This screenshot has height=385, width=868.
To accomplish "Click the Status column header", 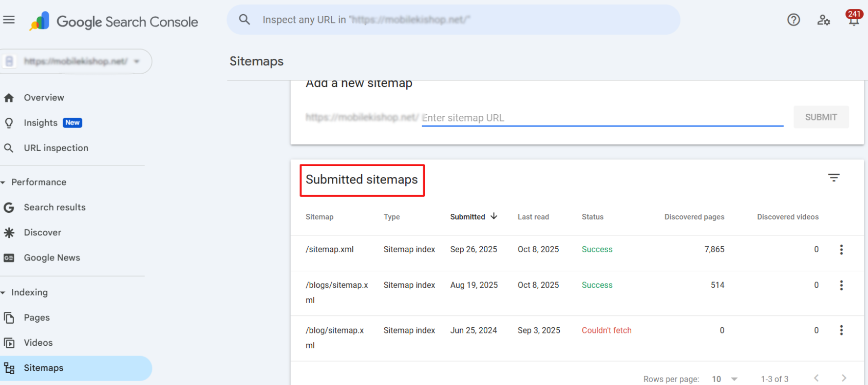I will [593, 217].
